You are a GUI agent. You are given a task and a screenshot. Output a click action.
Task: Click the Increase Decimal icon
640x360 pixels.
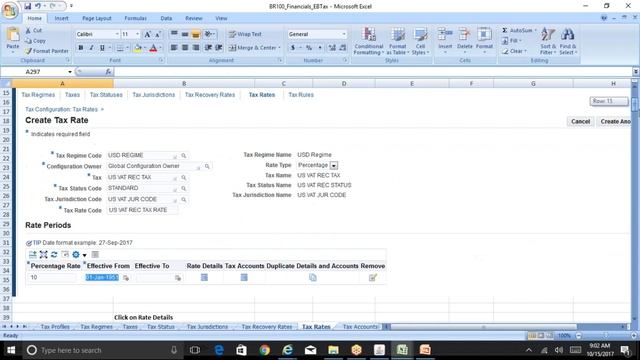click(332, 48)
